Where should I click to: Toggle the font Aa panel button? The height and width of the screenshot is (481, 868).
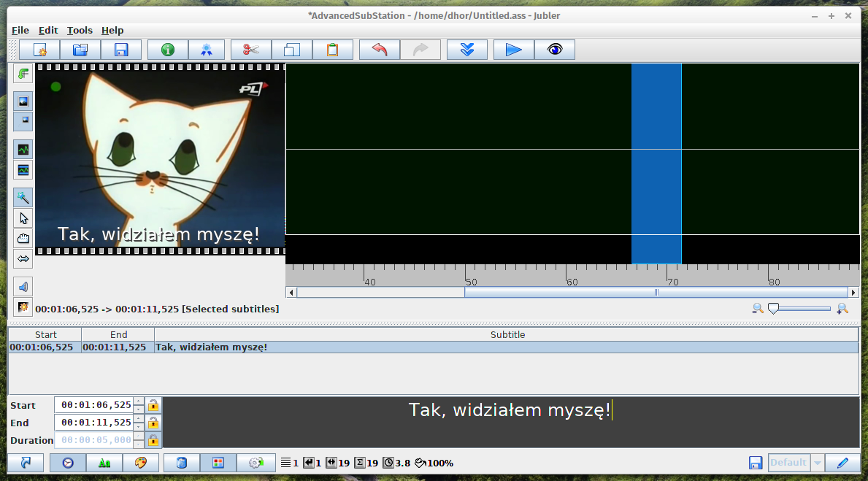pos(104,463)
